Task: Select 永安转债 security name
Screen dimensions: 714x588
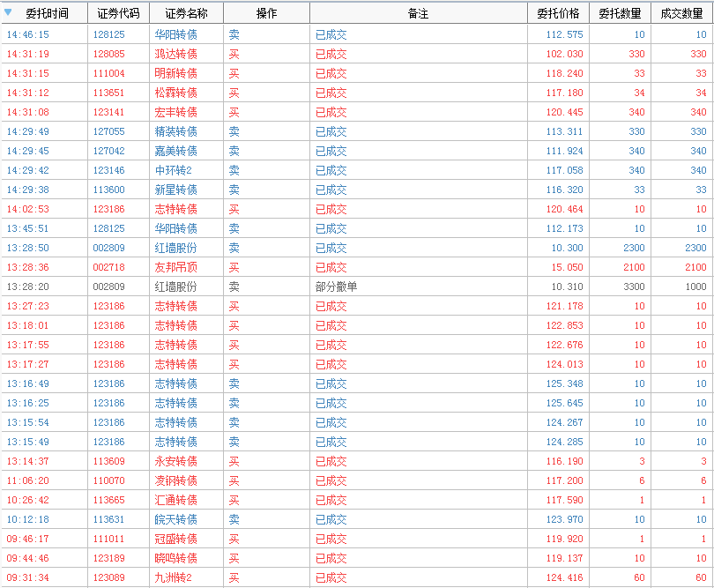Action: point(175,461)
